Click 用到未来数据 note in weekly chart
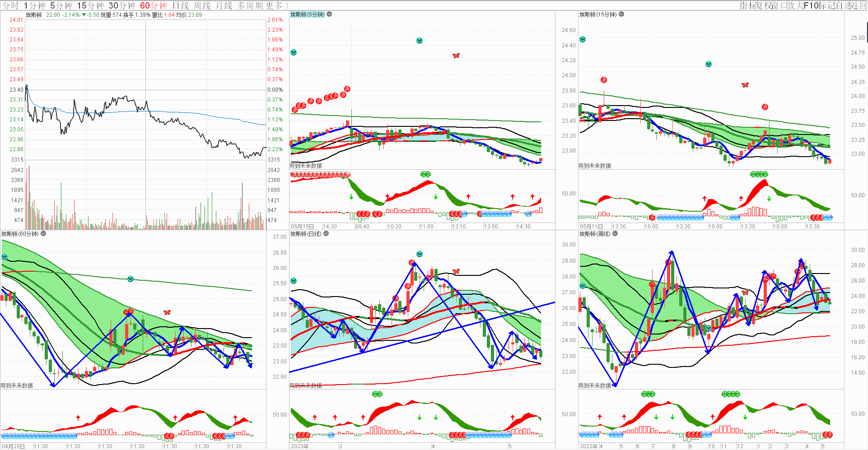 coord(595,385)
